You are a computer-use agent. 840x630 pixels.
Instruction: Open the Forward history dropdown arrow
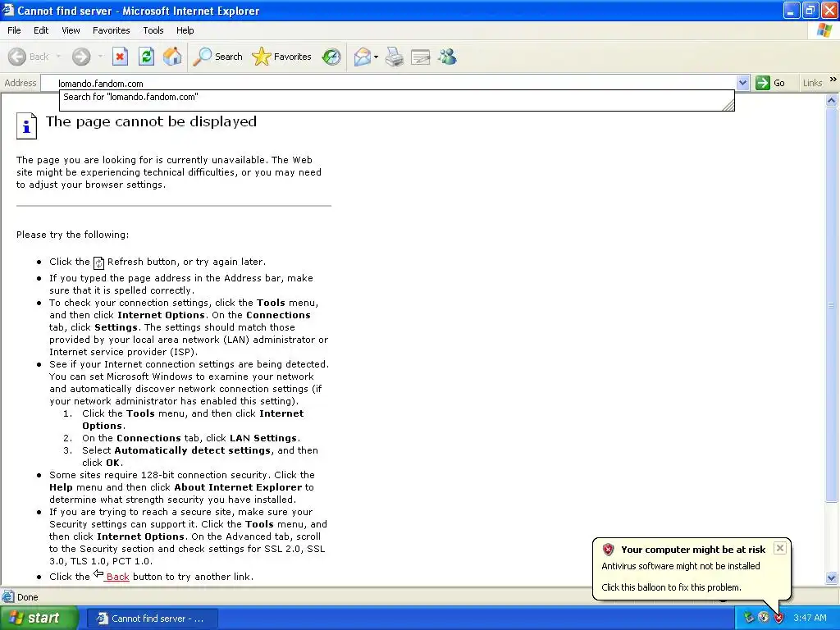(100, 57)
